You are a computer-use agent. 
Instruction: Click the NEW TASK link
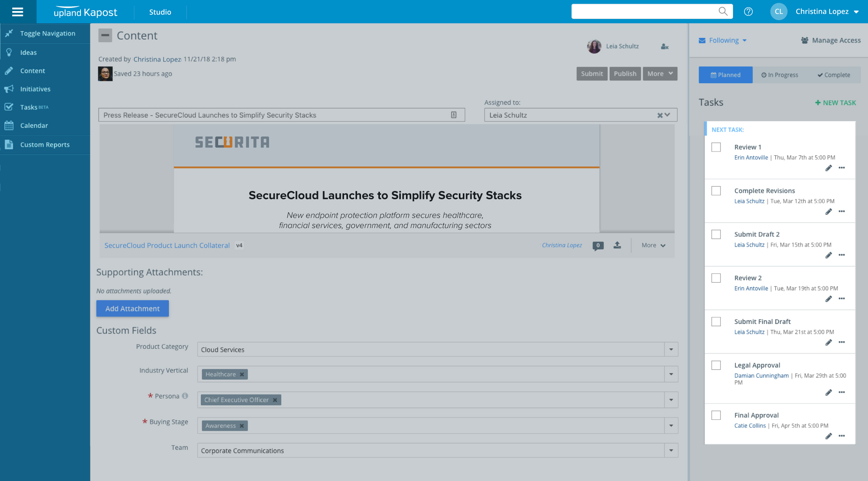coord(835,103)
